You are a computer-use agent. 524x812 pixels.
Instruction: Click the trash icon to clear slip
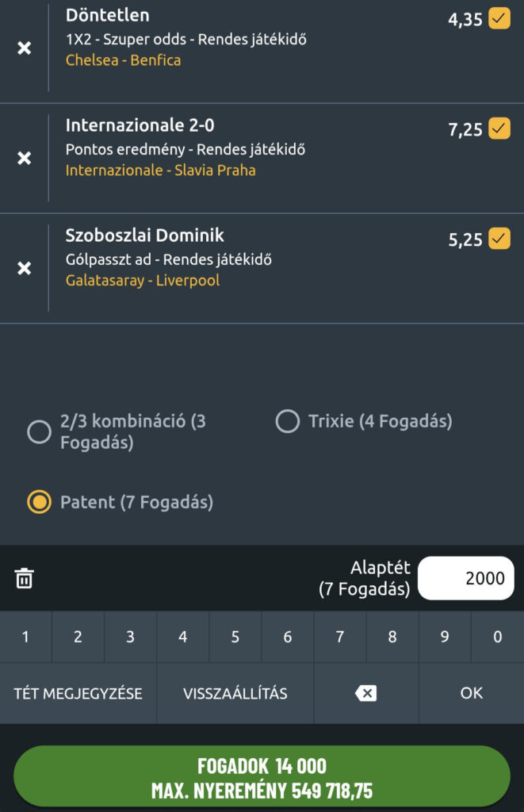tap(25, 579)
